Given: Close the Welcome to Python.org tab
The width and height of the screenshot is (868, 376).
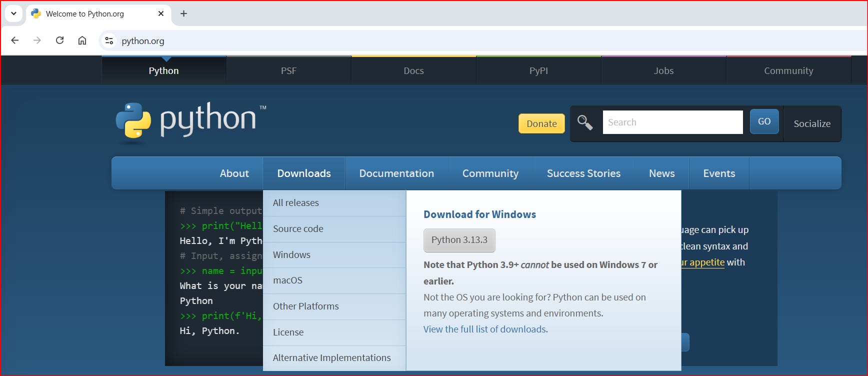Looking at the screenshot, I should (x=161, y=13).
